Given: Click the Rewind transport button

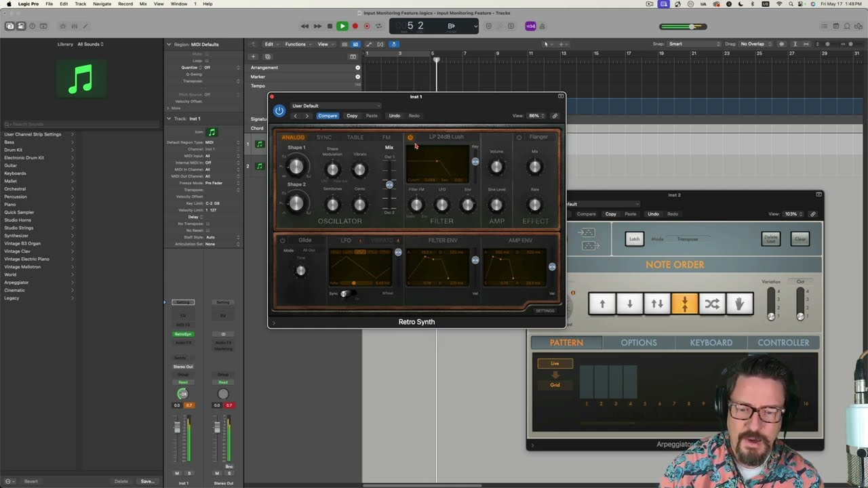Looking at the screenshot, I should (304, 26).
